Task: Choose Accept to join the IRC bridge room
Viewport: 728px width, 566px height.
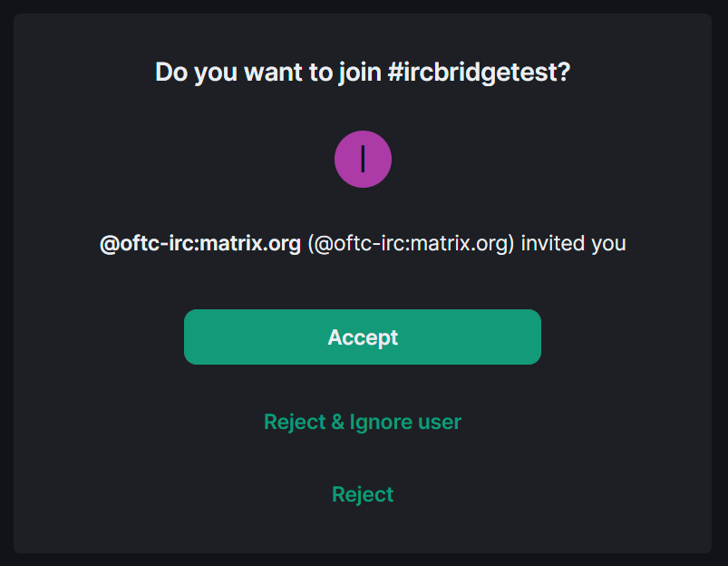Action: pyautogui.click(x=363, y=337)
